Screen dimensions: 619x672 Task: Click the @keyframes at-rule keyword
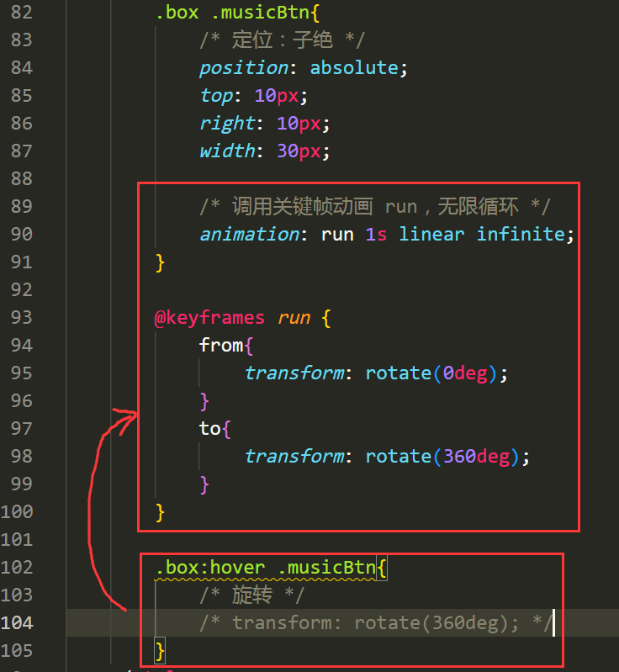209,317
